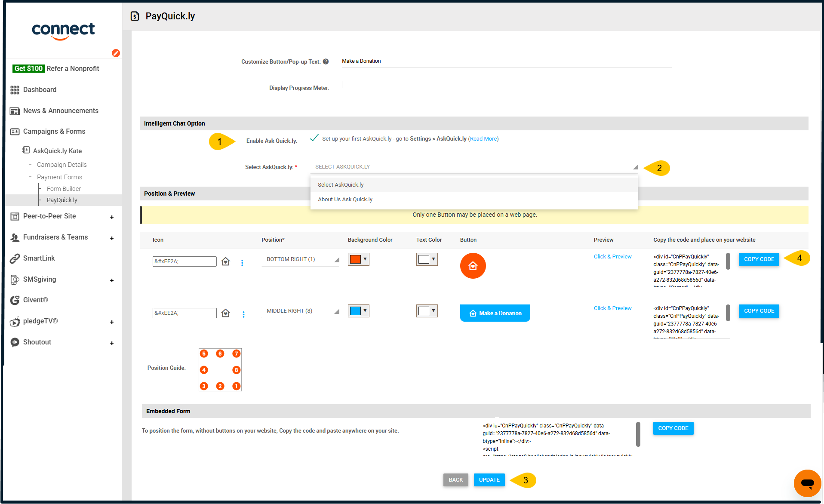Image resolution: width=824 pixels, height=504 pixels.
Task: Open three-dot menu in MIDDLE RIGHT row
Action: [x=243, y=314]
